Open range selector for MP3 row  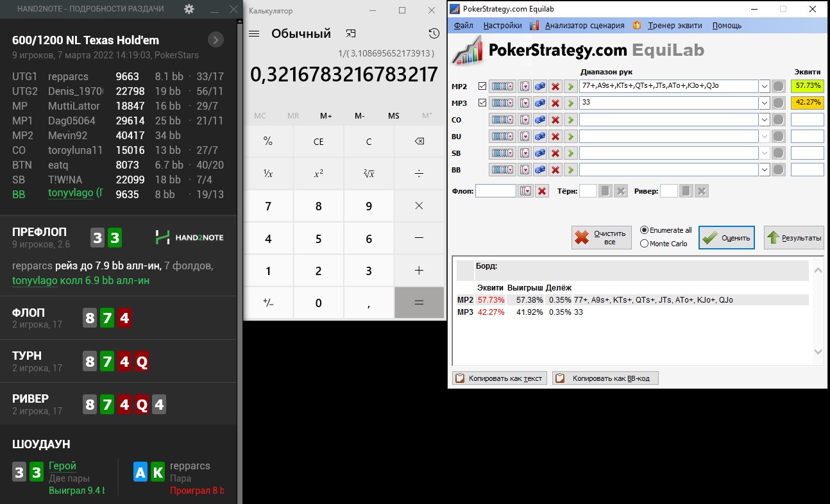[x=502, y=103]
